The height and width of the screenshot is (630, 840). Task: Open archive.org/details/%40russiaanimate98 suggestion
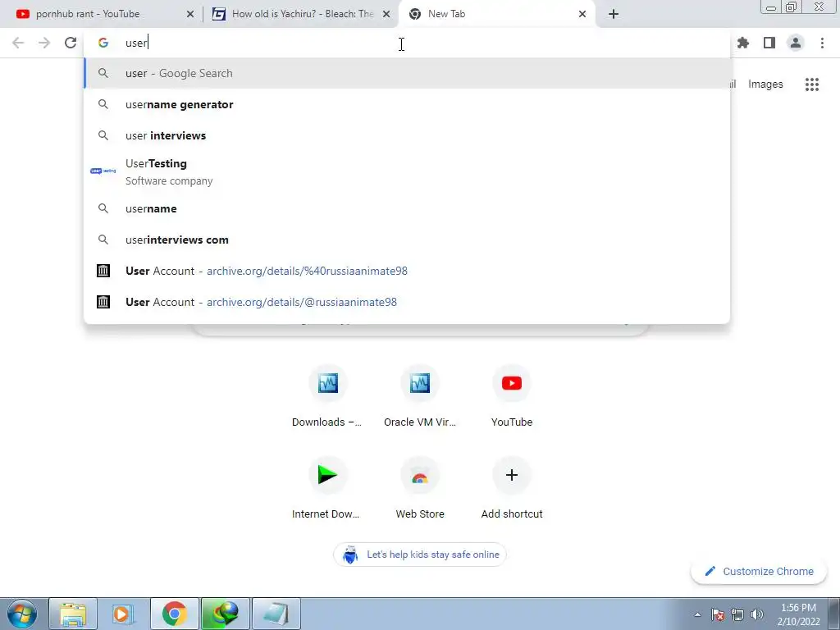(407, 271)
